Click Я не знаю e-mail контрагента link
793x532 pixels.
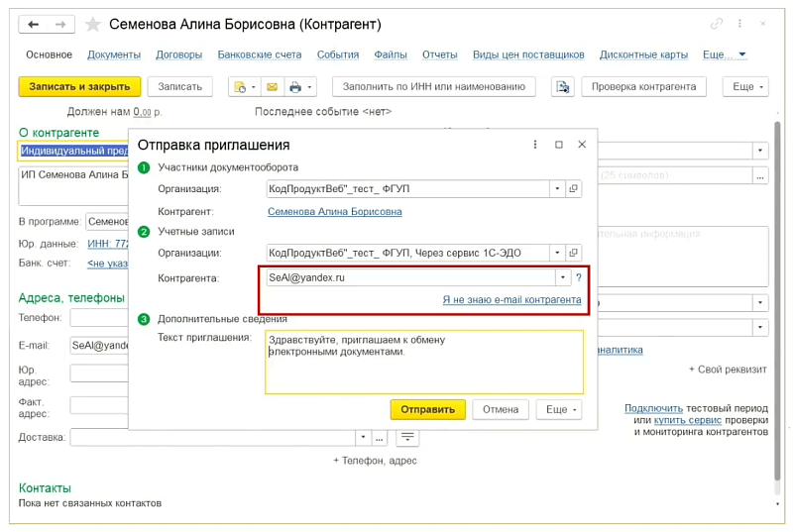511,299
